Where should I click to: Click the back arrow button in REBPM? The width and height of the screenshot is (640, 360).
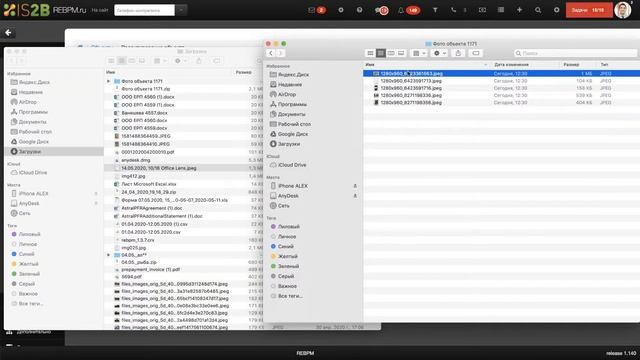(8, 33)
